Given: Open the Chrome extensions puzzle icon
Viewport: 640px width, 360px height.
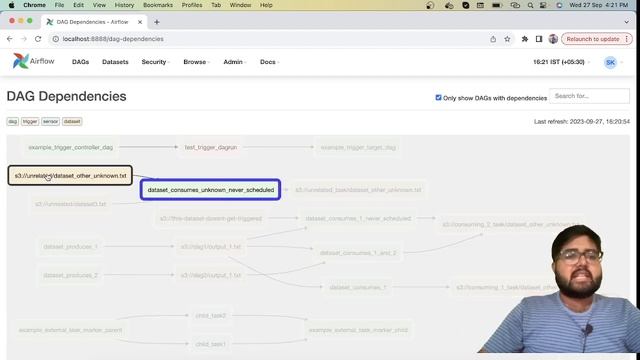Looking at the screenshot, I should coord(525,39).
